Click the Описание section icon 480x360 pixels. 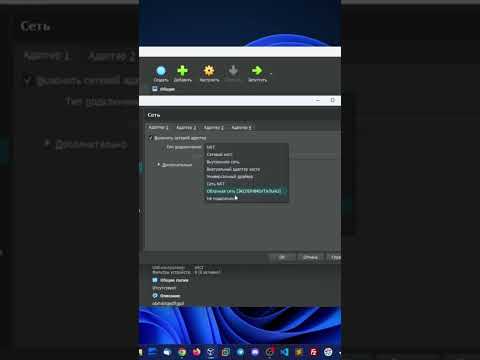(155, 295)
